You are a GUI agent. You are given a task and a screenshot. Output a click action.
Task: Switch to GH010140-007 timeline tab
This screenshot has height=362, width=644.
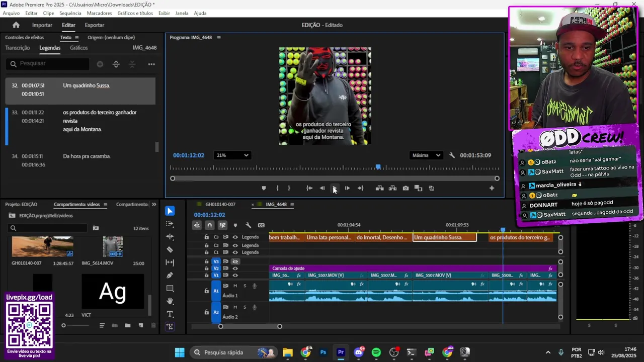[x=220, y=205]
